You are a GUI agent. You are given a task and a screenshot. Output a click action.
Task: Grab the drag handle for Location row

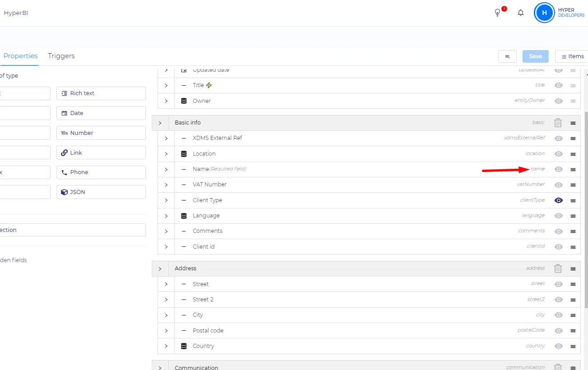tap(573, 154)
